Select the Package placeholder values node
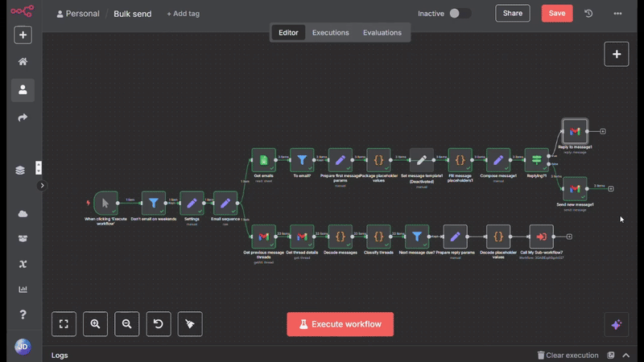 pos(378,160)
